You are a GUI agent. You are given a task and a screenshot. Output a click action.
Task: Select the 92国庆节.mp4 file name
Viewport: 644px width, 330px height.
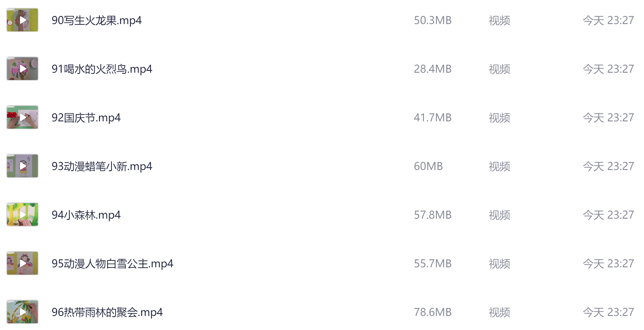[86, 118]
